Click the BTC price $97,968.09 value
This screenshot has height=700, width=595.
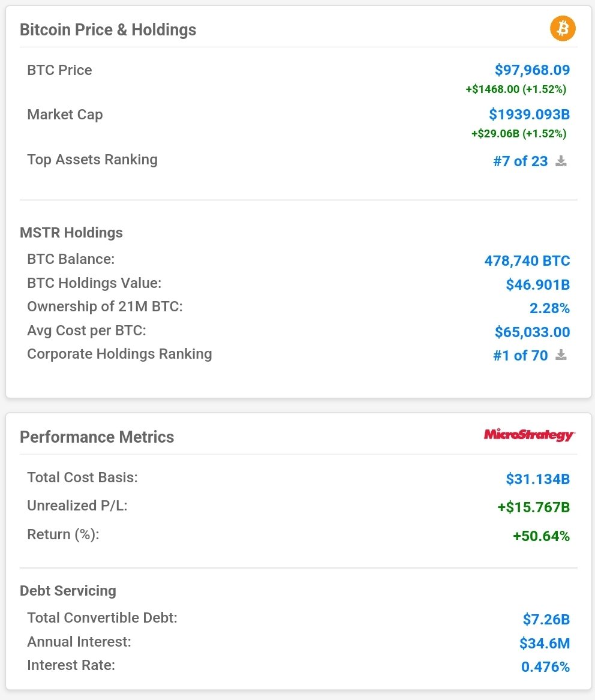click(x=532, y=70)
